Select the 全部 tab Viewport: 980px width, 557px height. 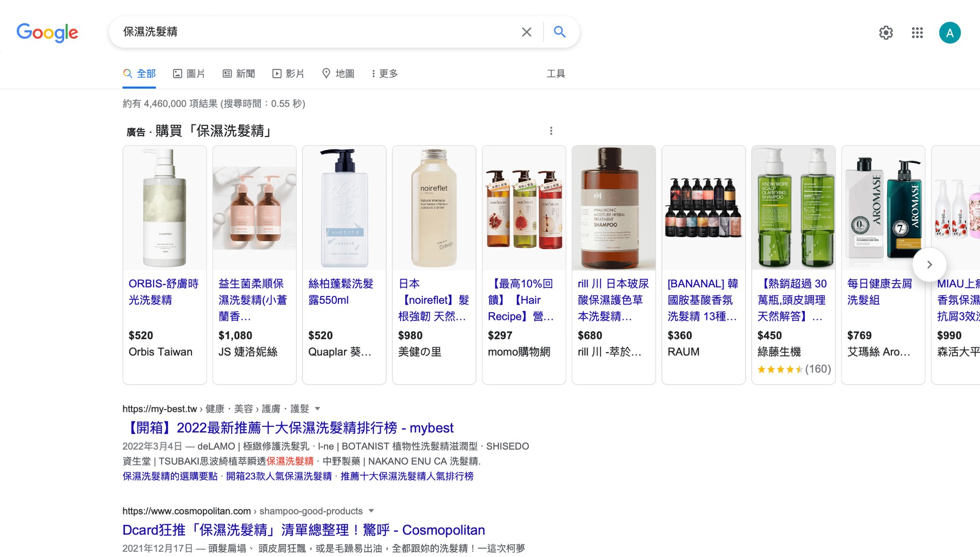pyautogui.click(x=139, y=74)
